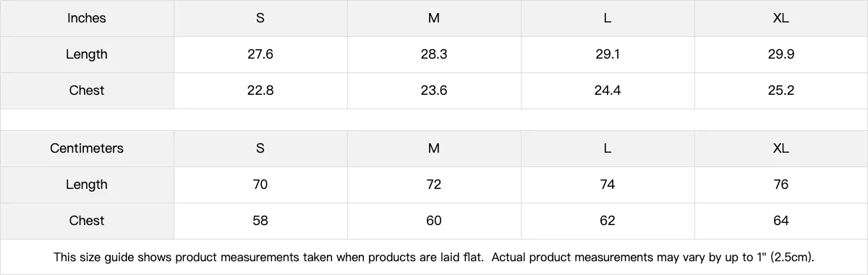Select the L column header in Inches table
The image size is (868, 275).
point(608,18)
